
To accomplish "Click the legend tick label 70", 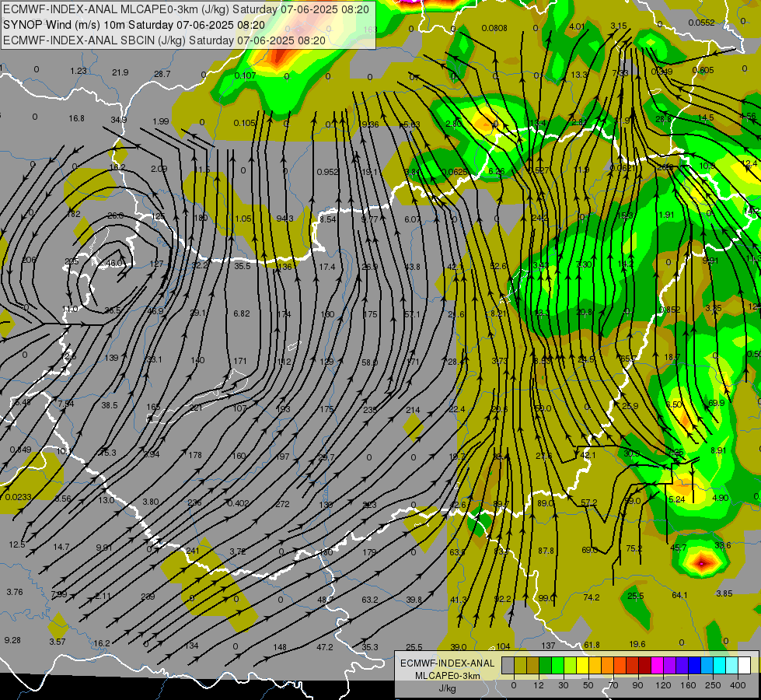I will pyautogui.click(x=613, y=685).
